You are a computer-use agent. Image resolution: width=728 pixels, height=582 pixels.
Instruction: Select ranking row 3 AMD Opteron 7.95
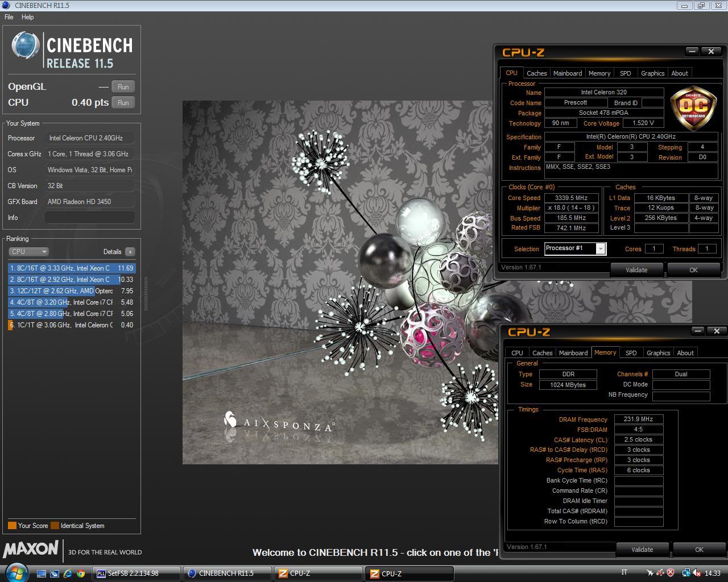(72, 291)
